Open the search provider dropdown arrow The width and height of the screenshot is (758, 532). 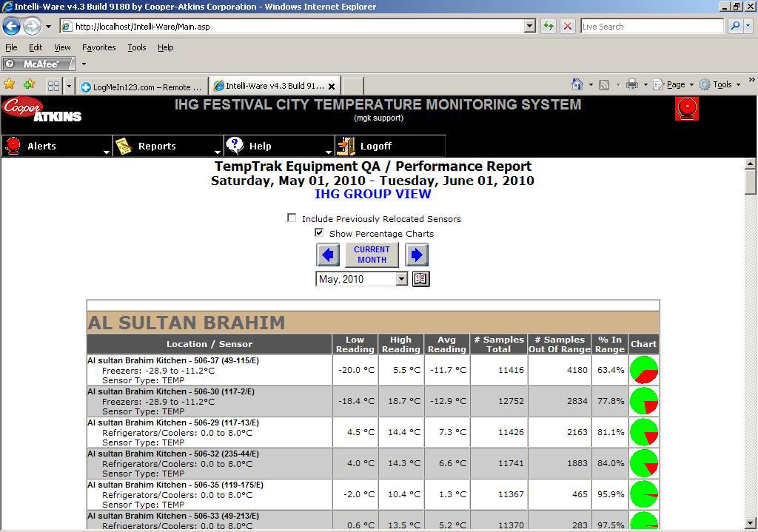(748, 26)
